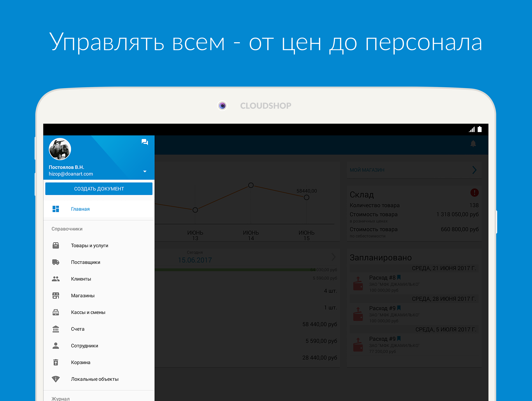Open Поставщики section
The width and height of the screenshot is (532, 401).
click(x=99, y=262)
